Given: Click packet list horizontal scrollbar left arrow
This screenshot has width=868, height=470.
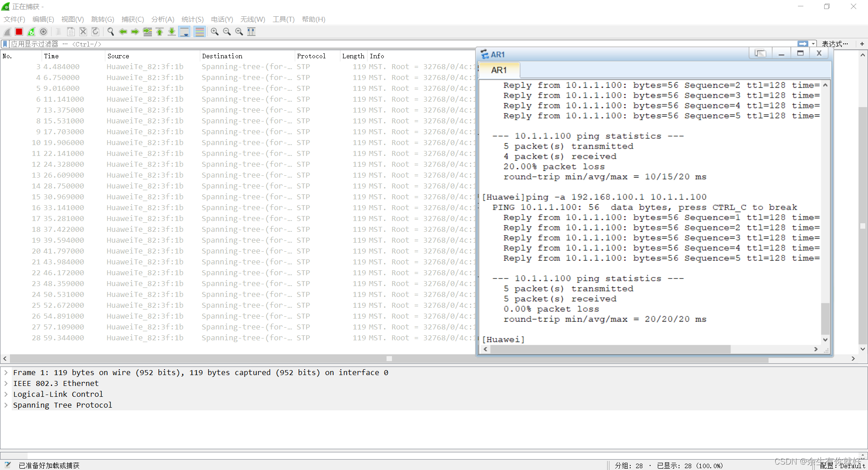Looking at the screenshot, I should (x=5, y=359).
